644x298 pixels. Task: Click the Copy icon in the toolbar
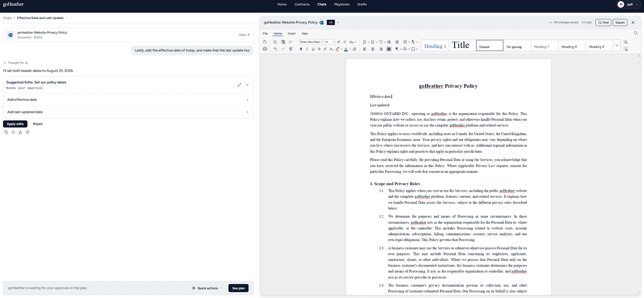275,42
